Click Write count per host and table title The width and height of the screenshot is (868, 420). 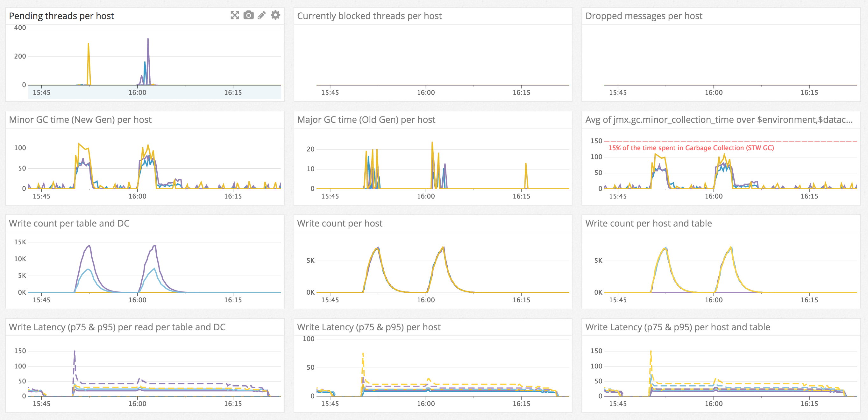point(649,223)
